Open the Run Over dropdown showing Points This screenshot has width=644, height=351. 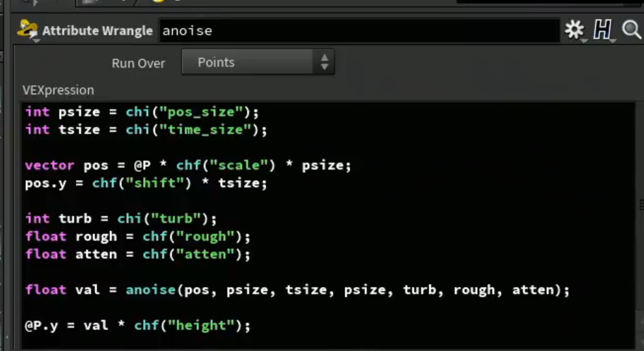(258, 62)
